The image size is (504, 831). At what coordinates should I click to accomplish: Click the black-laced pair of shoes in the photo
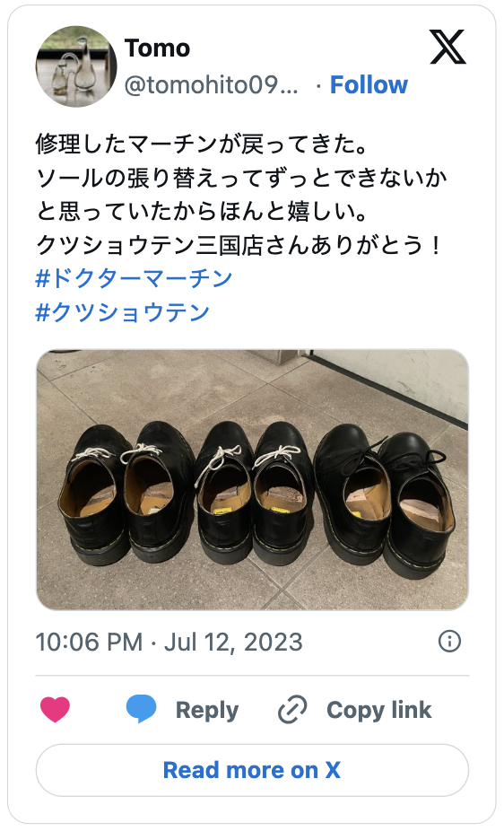click(385, 501)
